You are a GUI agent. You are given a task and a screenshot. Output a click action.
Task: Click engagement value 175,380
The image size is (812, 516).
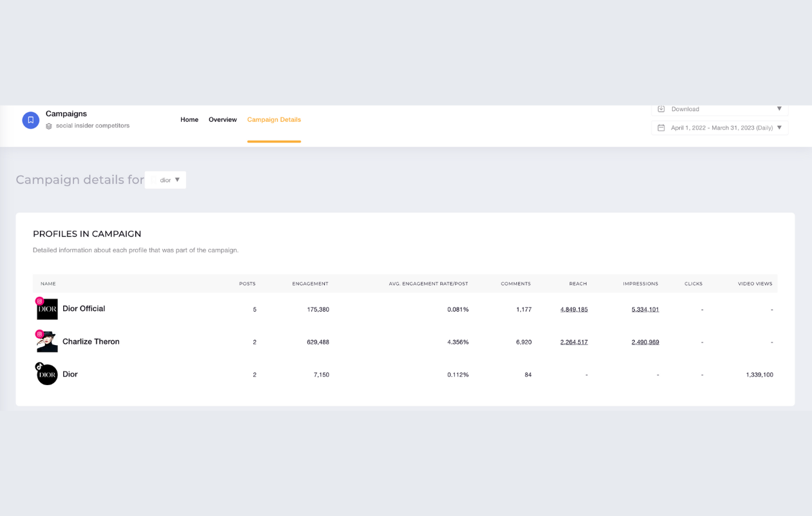[x=318, y=310]
